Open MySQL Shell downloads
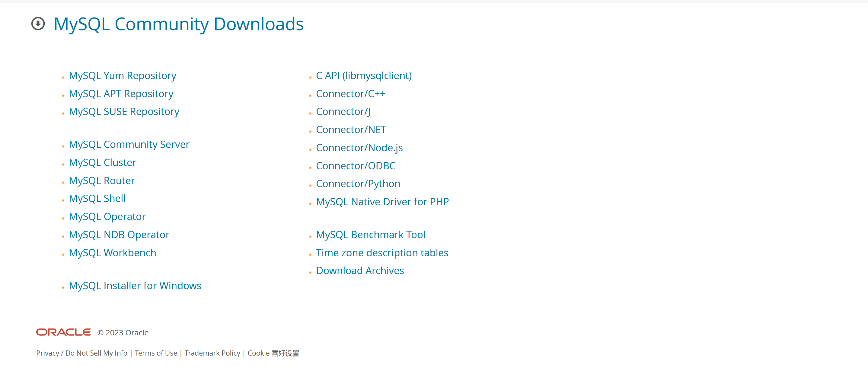868x390 pixels. tap(97, 199)
